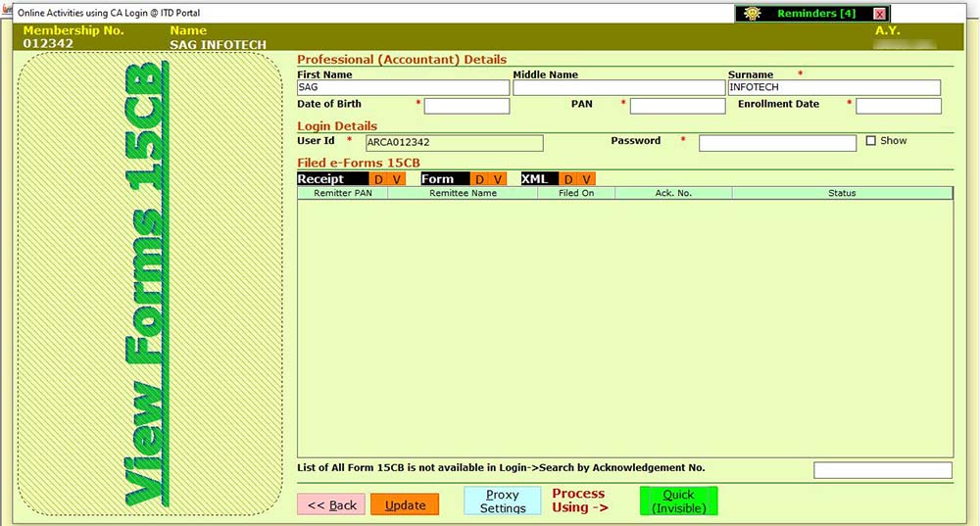The width and height of the screenshot is (980, 526).
Task: Click the name SAG INFOTECH in header
Action: pos(219,44)
